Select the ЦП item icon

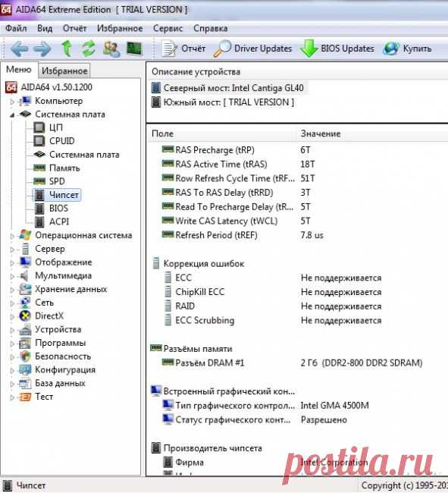tap(39, 127)
